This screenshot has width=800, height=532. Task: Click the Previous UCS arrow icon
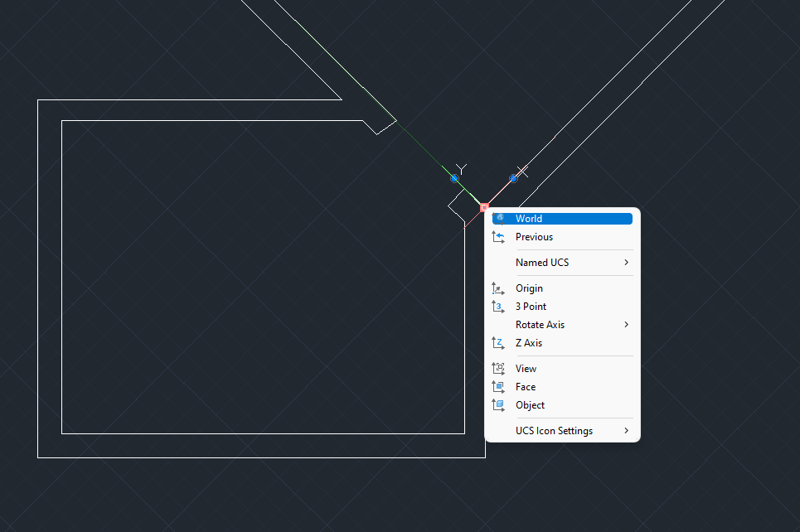(x=498, y=237)
